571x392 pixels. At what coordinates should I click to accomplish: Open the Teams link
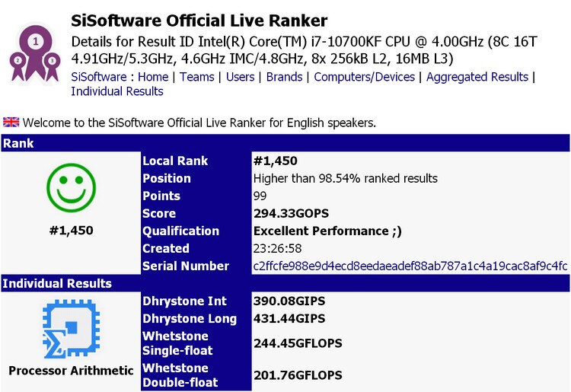click(x=197, y=77)
